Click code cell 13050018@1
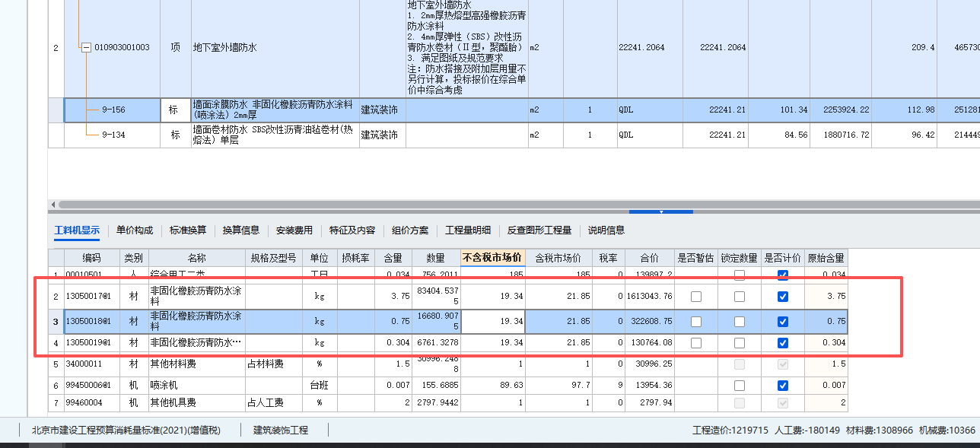 (91, 322)
